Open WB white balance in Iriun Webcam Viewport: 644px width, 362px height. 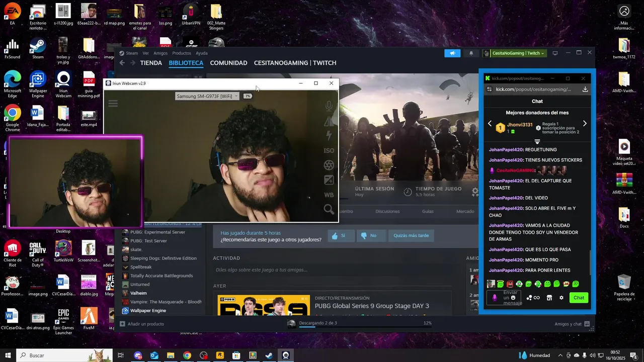pyautogui.click(x=329, y=195)
